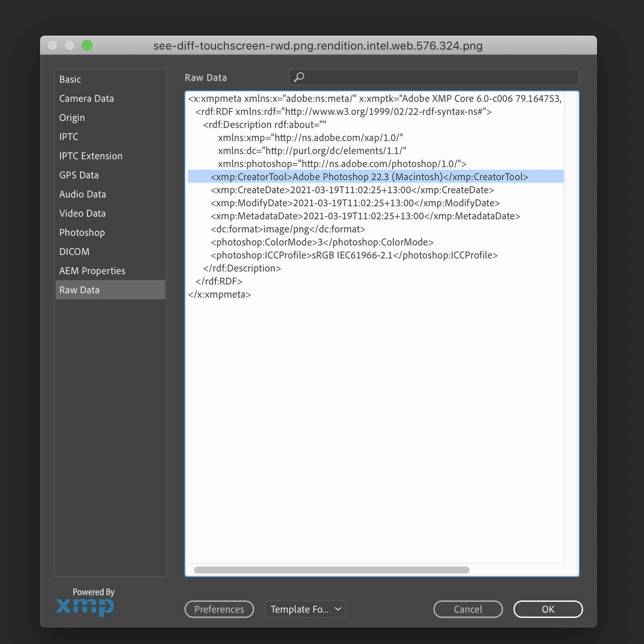
Task: Click the magnifier search icon
Action: tap(299, 77)
